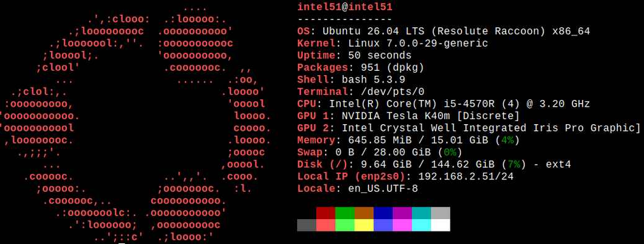This screenshot has height=244, width=644.
Task: Click the bright magenta color swatch
Action: click(x=402, y=225)
